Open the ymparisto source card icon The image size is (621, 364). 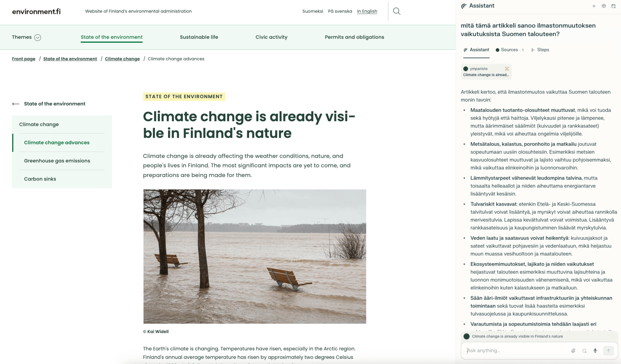[507, 69]
